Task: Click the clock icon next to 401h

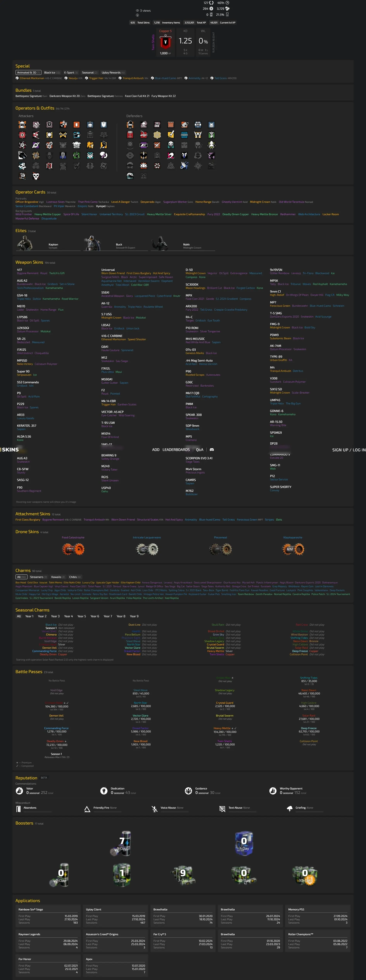Action: [228, 3]
